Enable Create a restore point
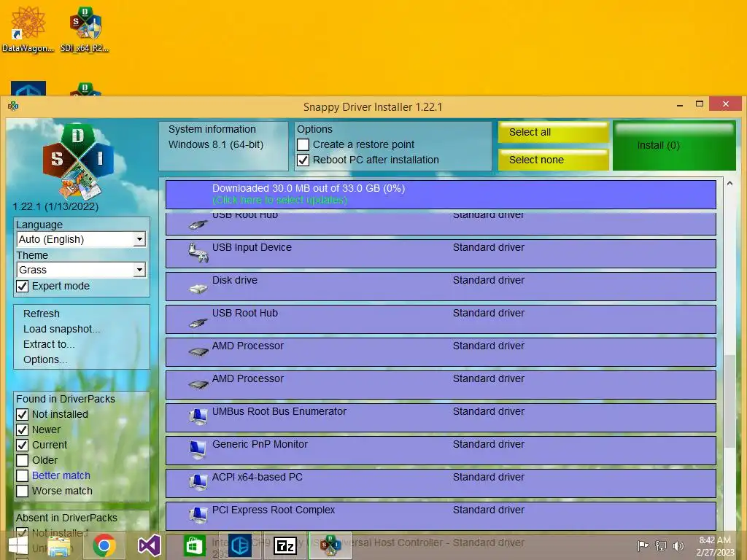Screen dimensions: 747x560 (x=303, y=145)
